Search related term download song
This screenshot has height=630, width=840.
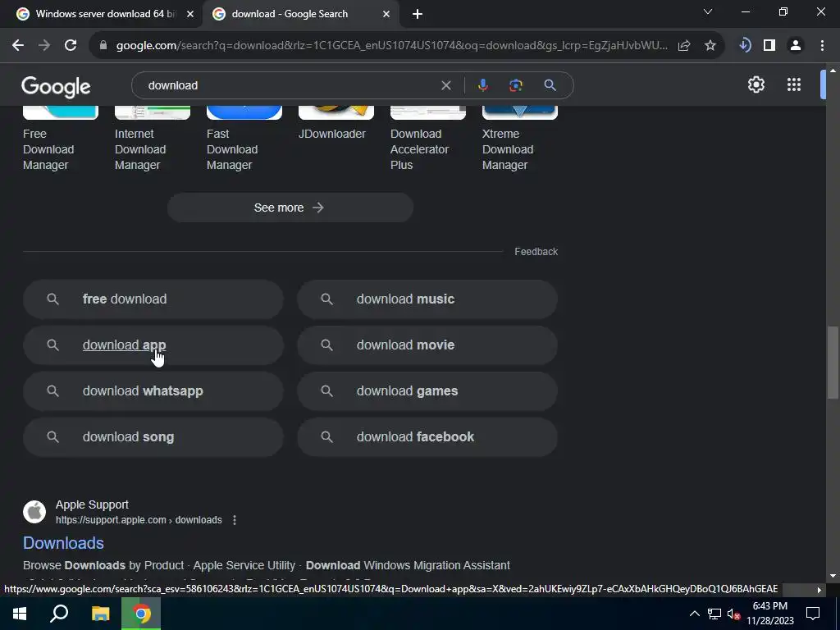pos(153,437)
